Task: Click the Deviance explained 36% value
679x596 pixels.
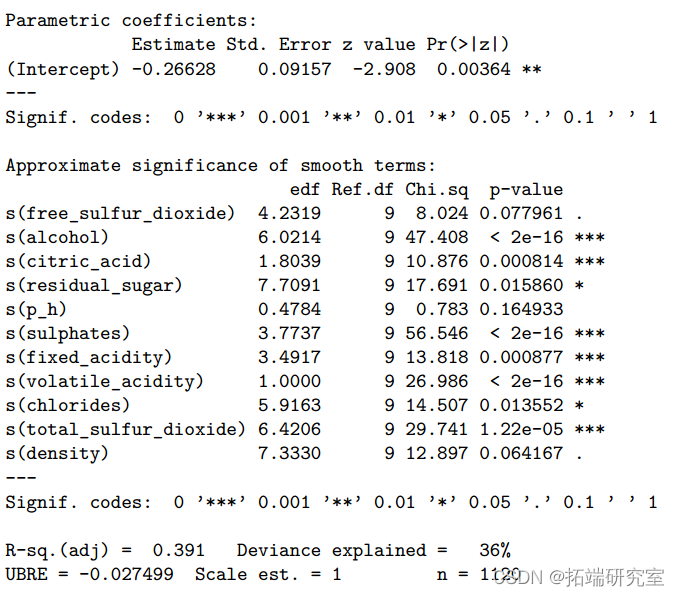Action: pos(495,550)
